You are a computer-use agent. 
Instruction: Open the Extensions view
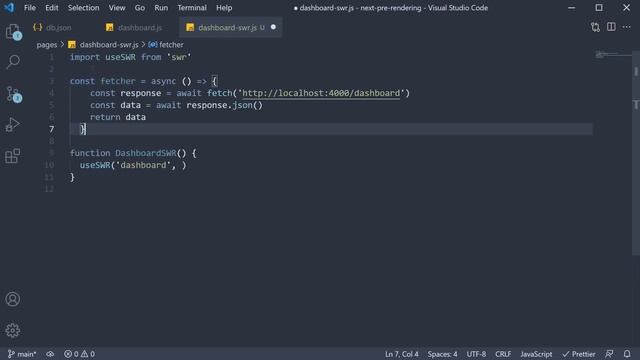(13, 156)
